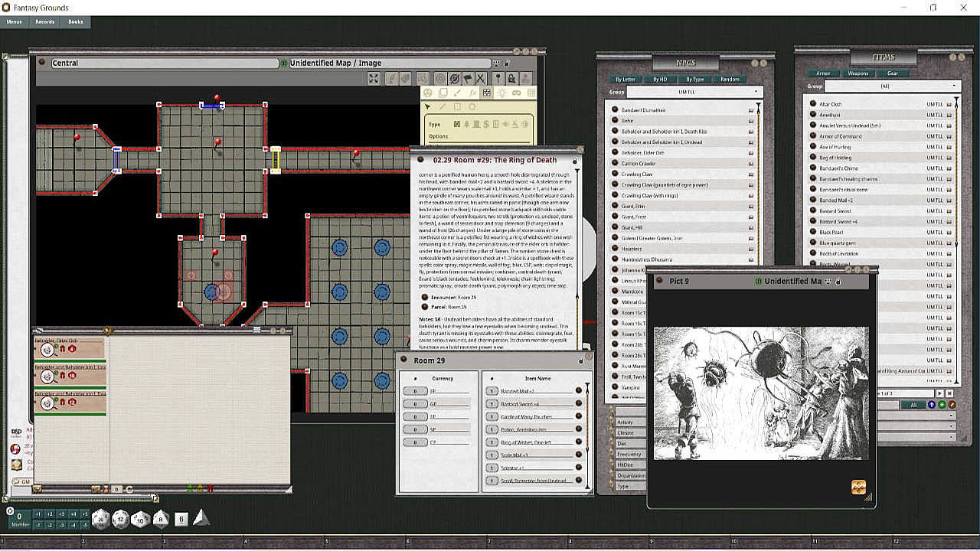Image resolution: width=980 pixels, height=551 pixels.
Task: Select the arrow pointer tool in palette
Action: click(428, 107)
